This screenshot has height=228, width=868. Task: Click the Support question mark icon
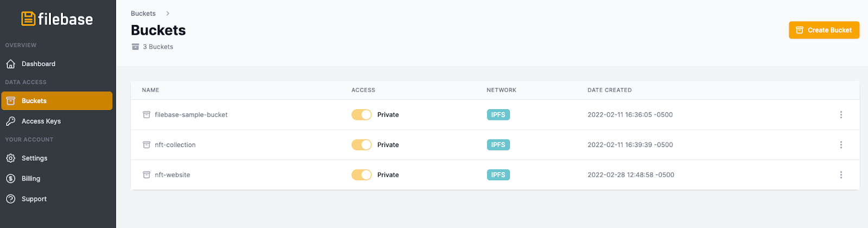tap(10, 199)
